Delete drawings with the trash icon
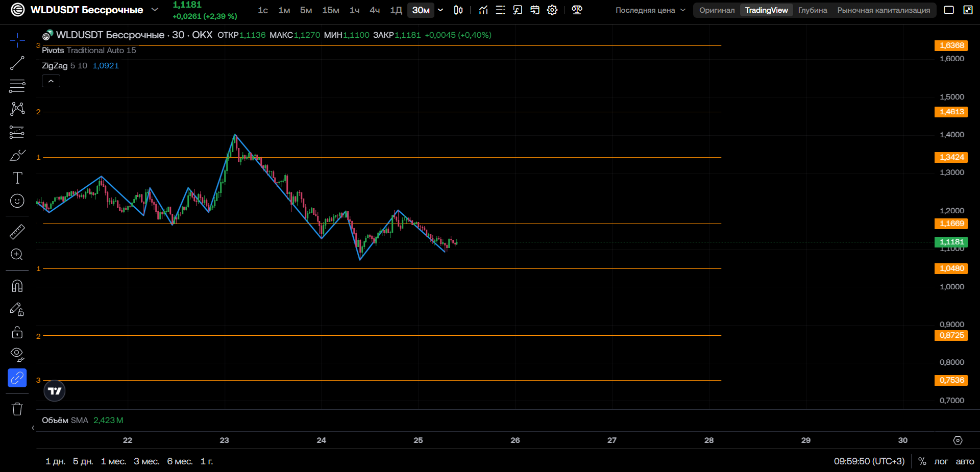 tap(17, 409)
